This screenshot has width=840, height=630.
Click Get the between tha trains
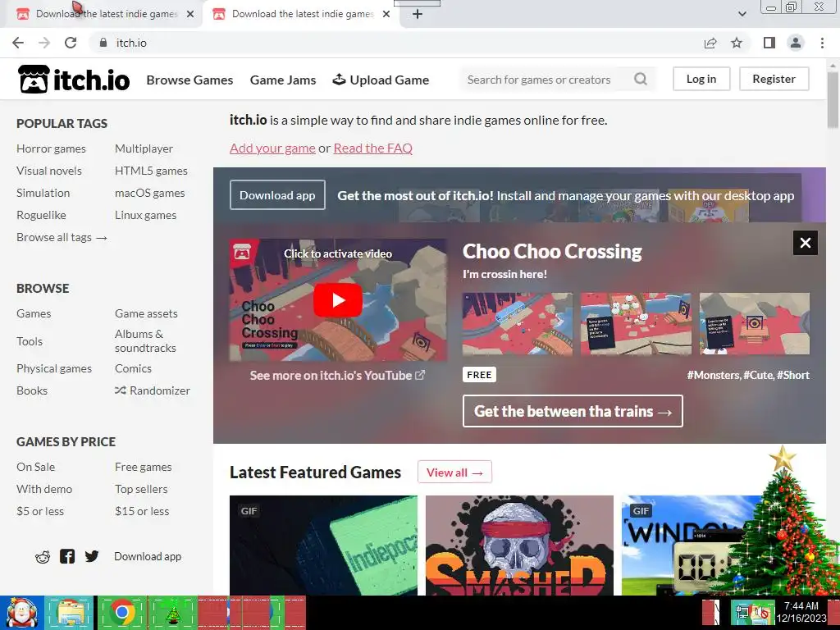[573, 411]
